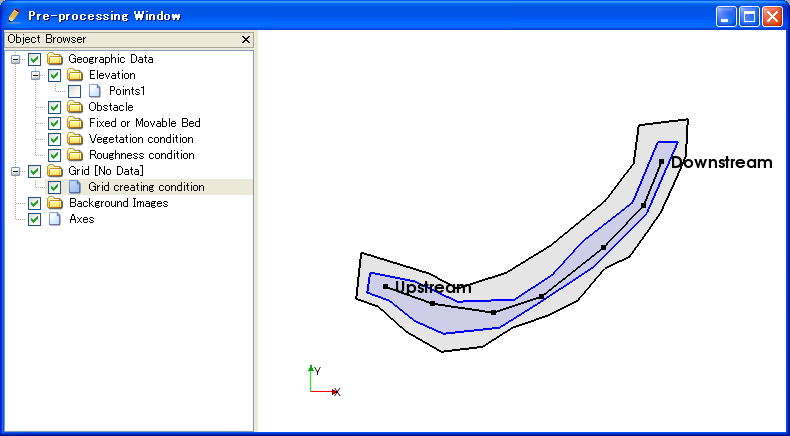Click the center line vertex at Downstream end

[x=661, y=162]
